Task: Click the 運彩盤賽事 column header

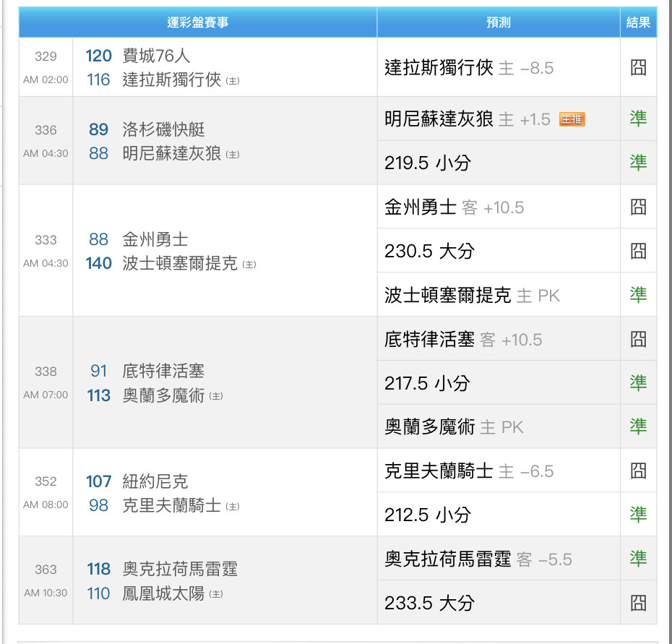Action: tap(197, 22)
